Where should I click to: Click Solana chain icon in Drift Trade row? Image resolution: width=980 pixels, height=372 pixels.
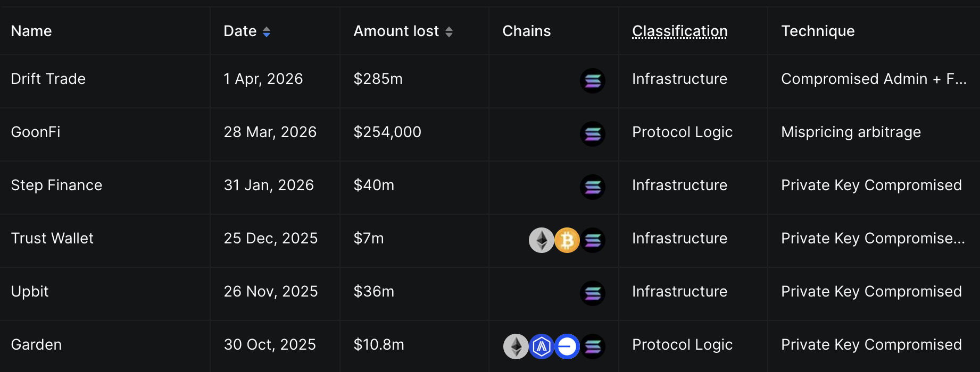pyautogui.click(x=593, y=81)
